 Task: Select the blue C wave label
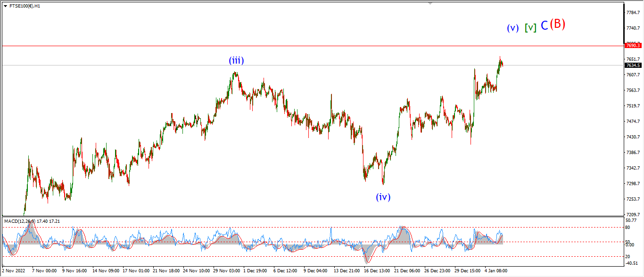[544, 26]
